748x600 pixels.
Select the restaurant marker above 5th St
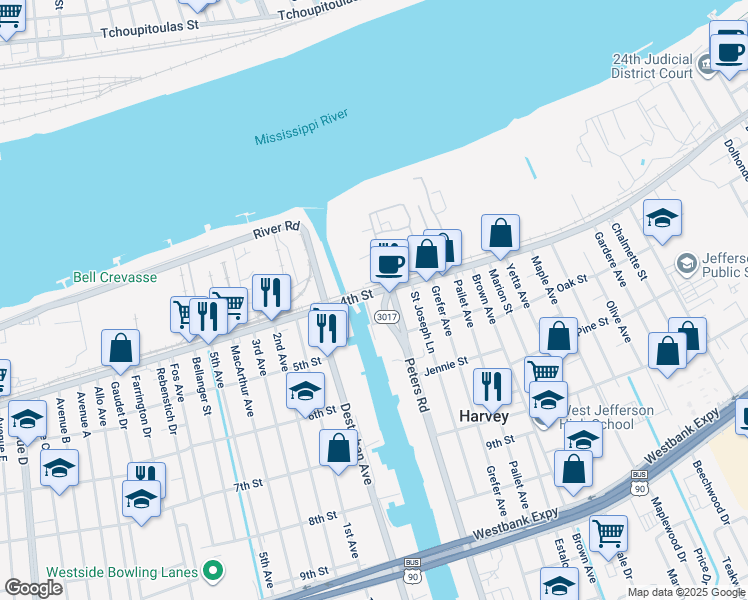click(x=327, y=332)
